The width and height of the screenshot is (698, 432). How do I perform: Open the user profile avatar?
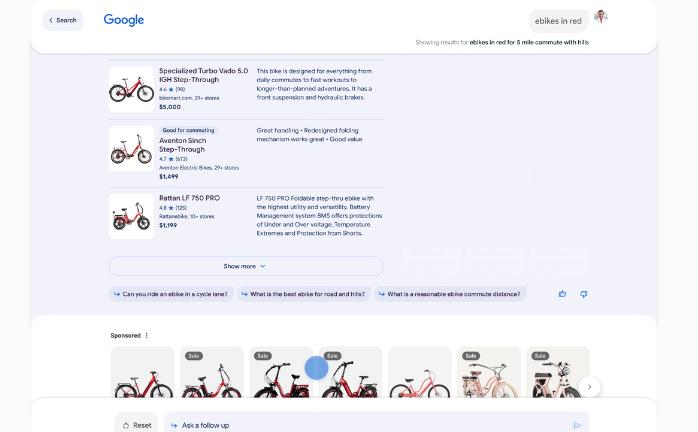point(601,17)
